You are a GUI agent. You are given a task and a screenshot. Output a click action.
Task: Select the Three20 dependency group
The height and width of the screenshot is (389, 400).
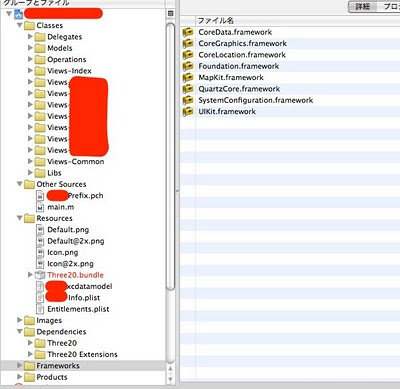(x=62, y=343)
